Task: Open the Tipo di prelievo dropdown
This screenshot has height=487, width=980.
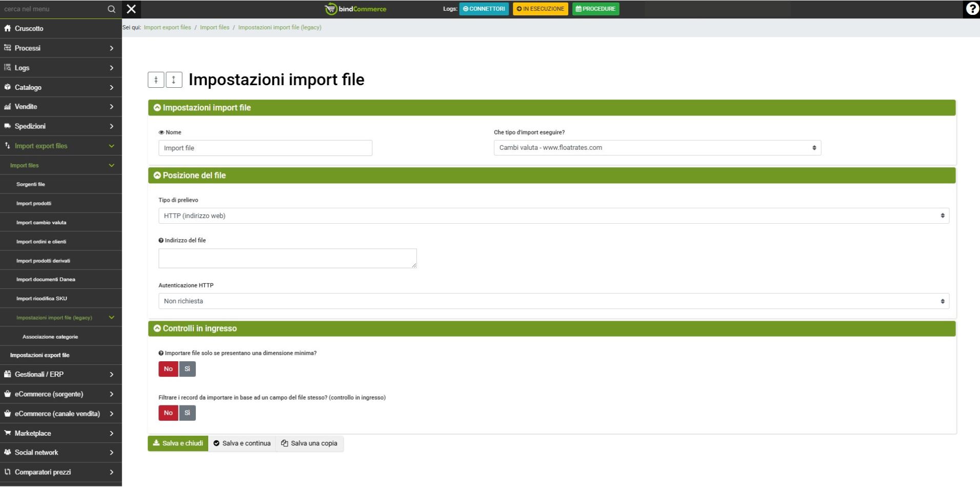Action: (x=553, y=216)
